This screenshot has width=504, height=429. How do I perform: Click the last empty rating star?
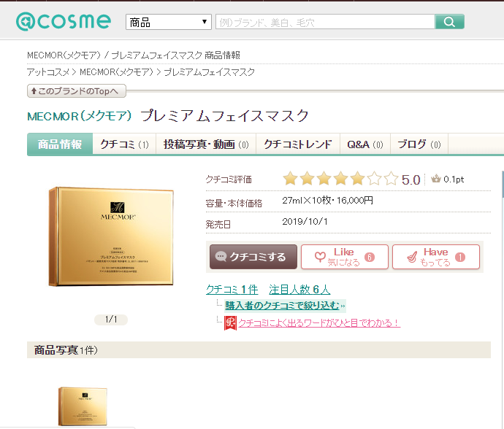point(391,179)
